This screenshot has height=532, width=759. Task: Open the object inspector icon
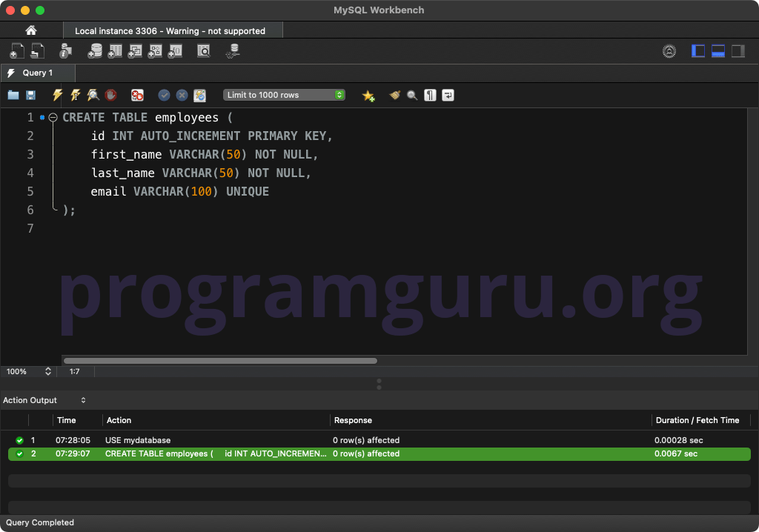pyautogui.click(x=65, y=51)
